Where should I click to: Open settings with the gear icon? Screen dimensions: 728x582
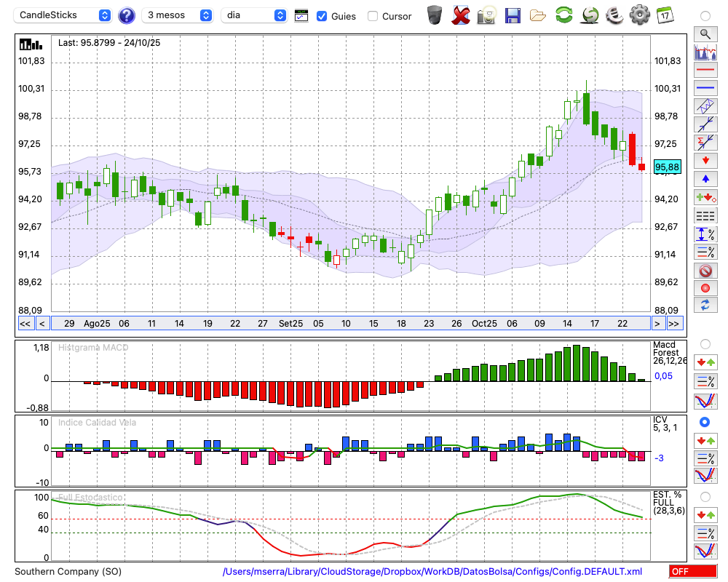coord(639,15)
